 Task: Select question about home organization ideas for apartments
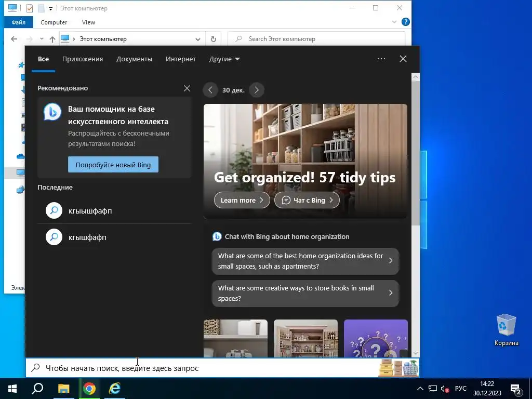pyautogui.click(x=305, y=261)
